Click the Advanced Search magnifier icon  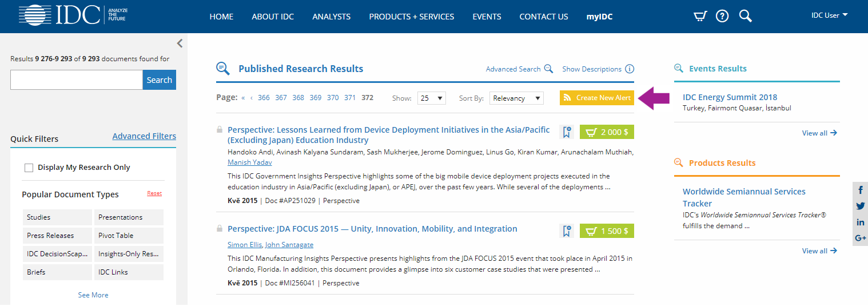[x=548, y=69]
